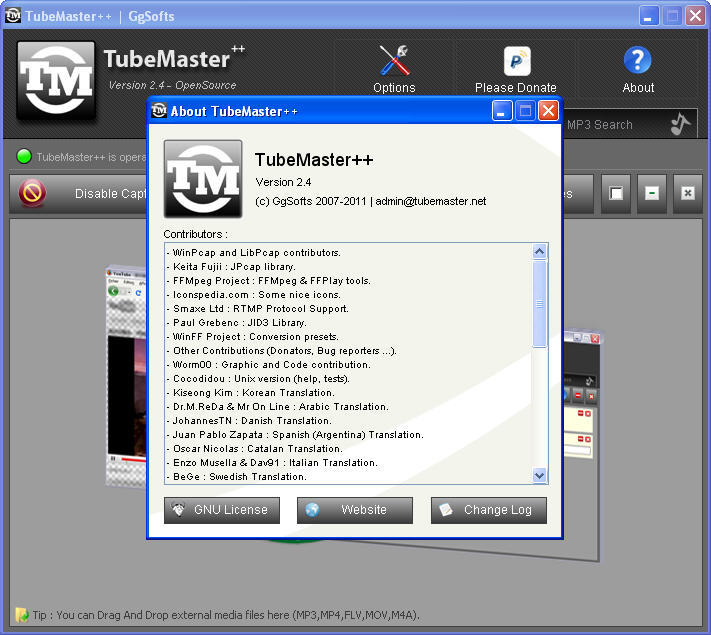Click the 'JohannesTN : Danish Translation' line
Viewport: 711px width, 635px height.
(249, 421)
